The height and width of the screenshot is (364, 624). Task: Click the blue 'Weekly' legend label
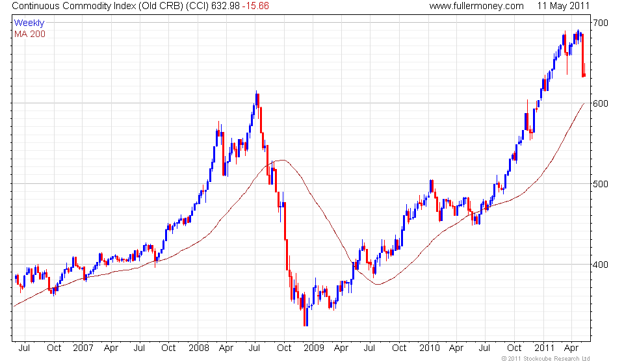[29, 23]
